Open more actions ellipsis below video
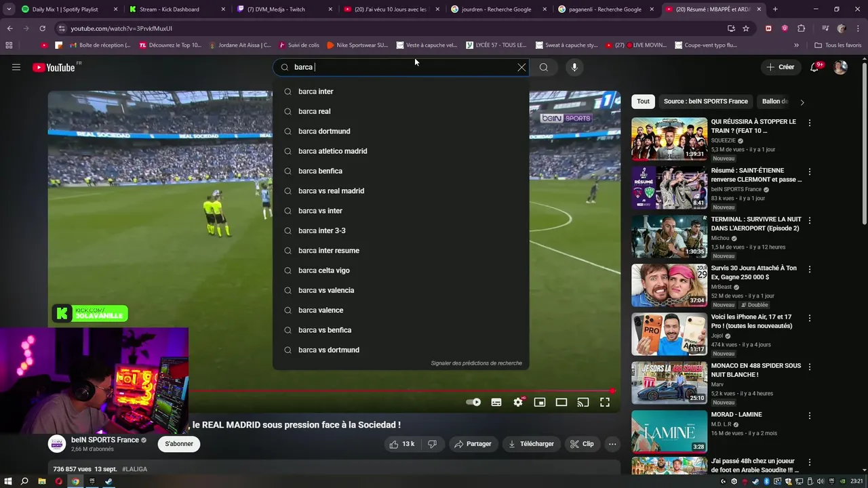868x488 pixels. pos(612,444)
